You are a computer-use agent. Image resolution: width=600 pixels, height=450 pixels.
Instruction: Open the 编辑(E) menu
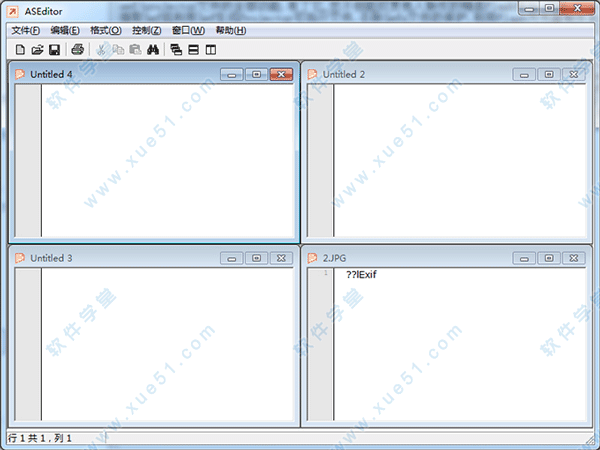tap(65, 30)
